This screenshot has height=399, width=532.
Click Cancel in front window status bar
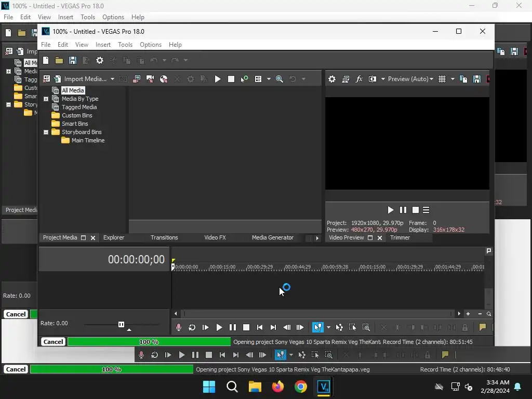[x=54, y=342]
